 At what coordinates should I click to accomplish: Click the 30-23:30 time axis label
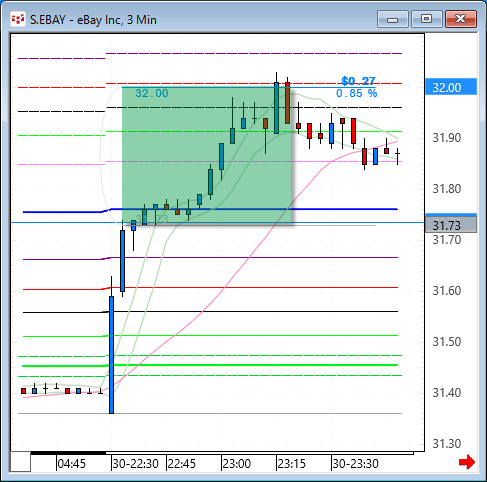pos(355,464)
